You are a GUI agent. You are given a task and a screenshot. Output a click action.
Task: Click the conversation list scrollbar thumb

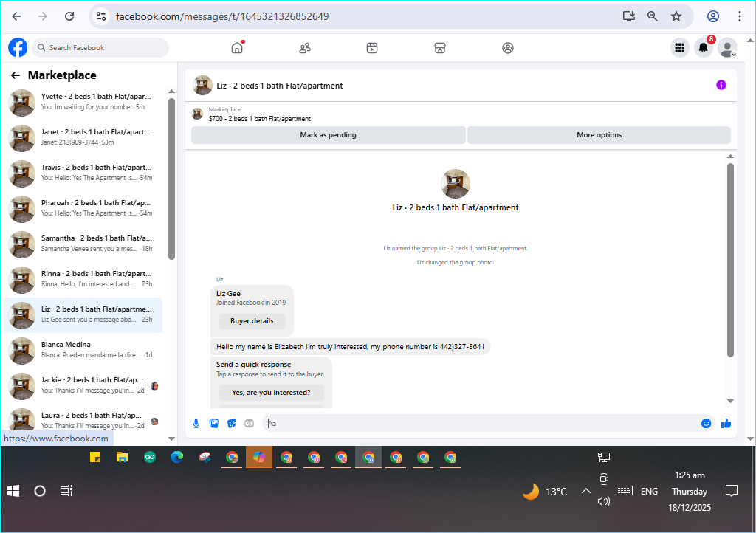coord(171,179)
